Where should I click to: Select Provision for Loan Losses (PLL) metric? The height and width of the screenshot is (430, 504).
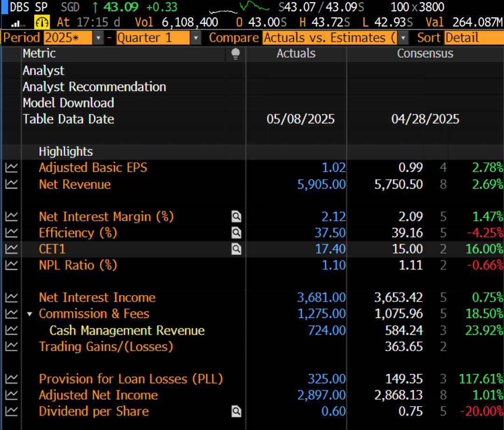pyautogui.click(x=131, y=379)
